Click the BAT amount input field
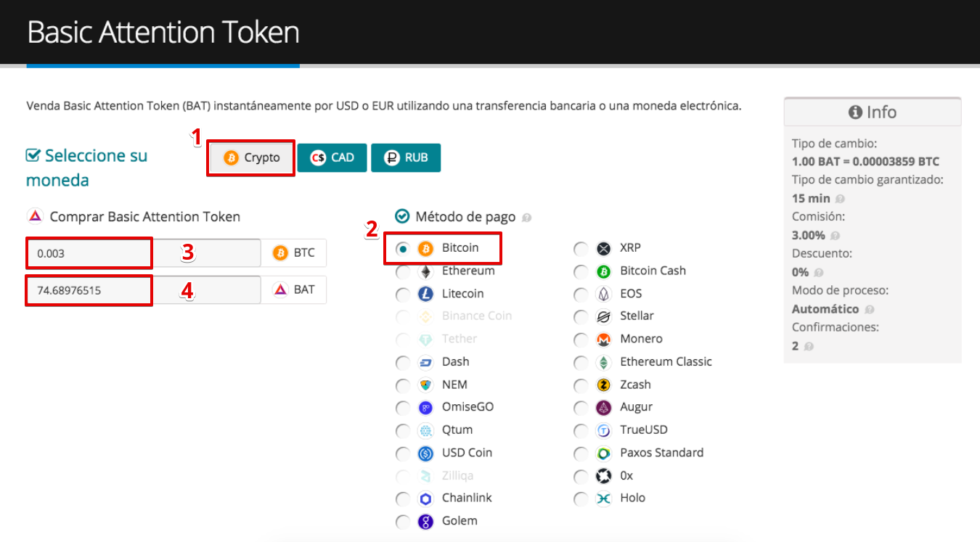Screen dimensions: 980x542 pyautogui.click(x=144, y=290)
